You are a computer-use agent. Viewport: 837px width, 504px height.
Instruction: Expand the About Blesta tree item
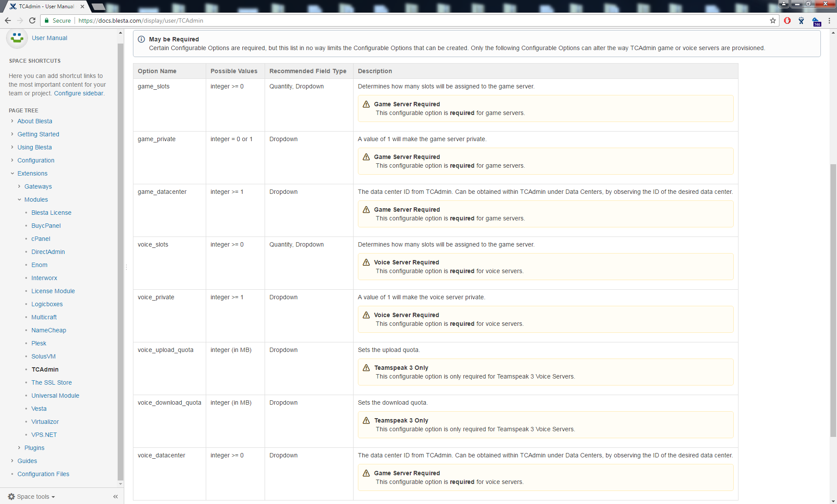pos(12,121)
